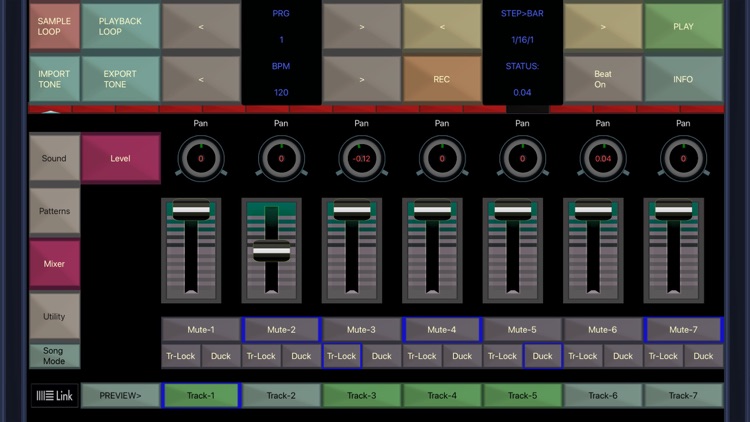Image resolution: width=750 pixels, height=422 pixels.
Task: Enable Duck under Mute-3
Action: 382,356
